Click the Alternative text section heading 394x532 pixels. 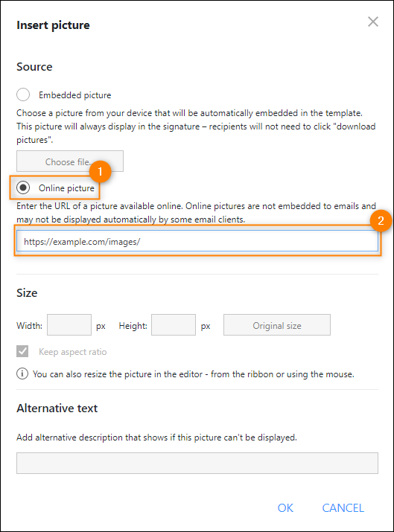[x=57, y=408]
